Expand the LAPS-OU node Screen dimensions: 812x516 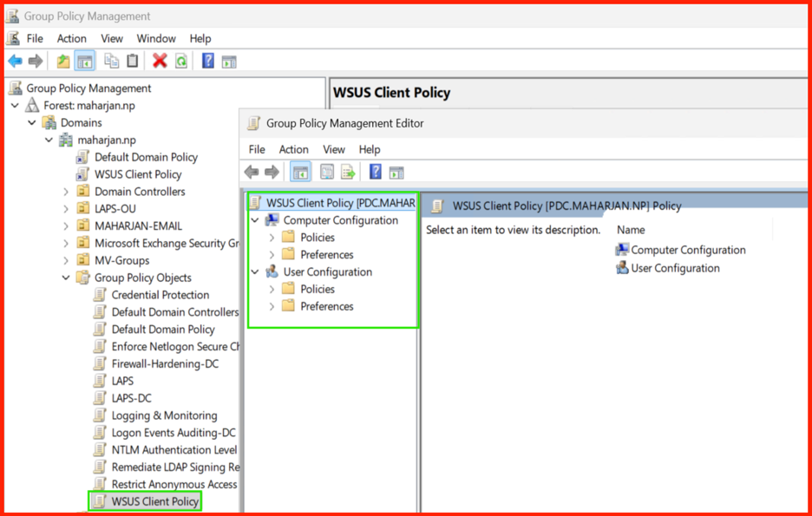point(66,209)
